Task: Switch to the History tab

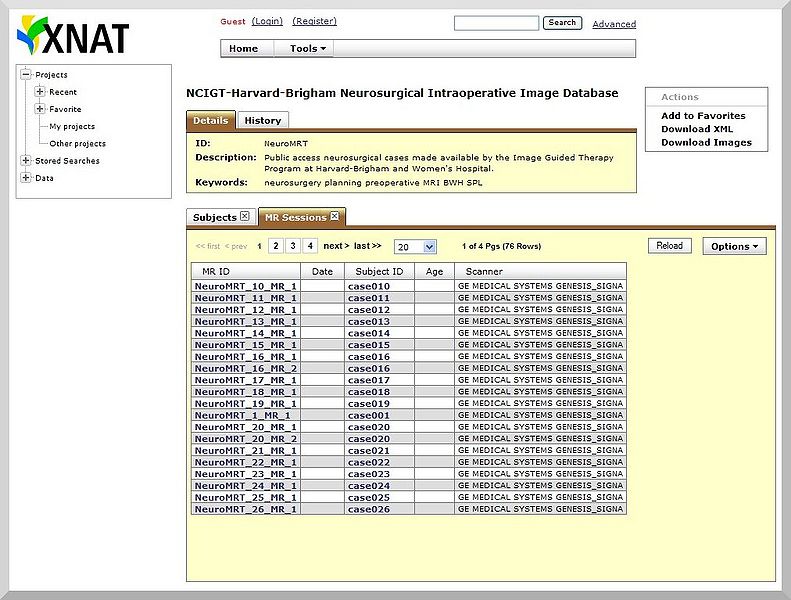Action: 263,120
